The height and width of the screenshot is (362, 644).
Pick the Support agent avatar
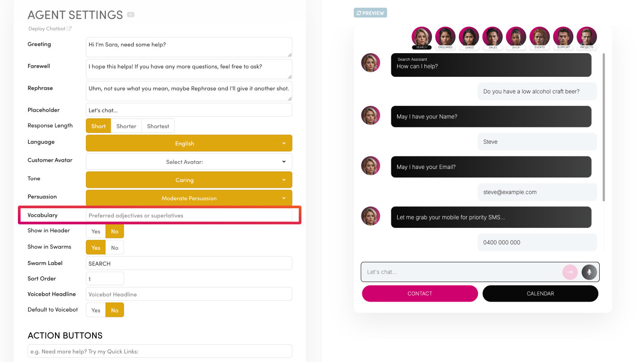click(563, 37)
